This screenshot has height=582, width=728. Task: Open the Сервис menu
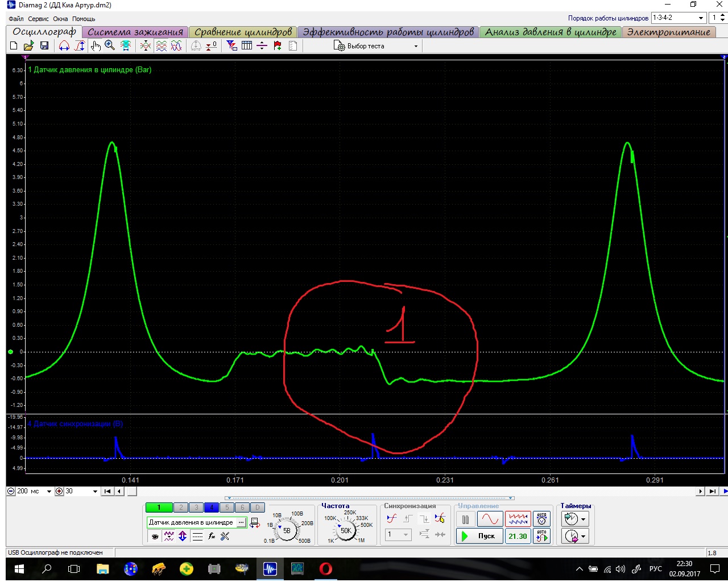point(39,19)
